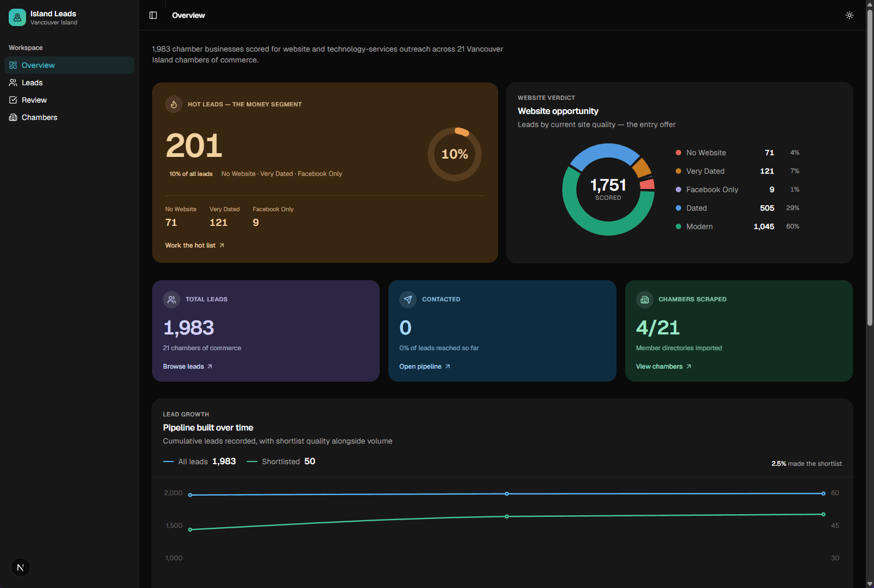This screenshot has width=874, height=588.
Task: Click the flame icon in Hot Leads card
Action: [174, 104]
